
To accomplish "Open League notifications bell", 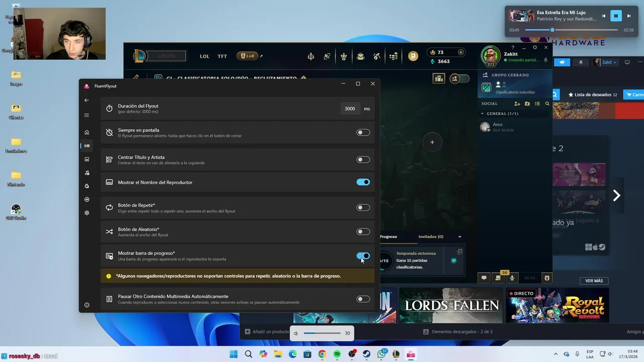I will 546,60.
